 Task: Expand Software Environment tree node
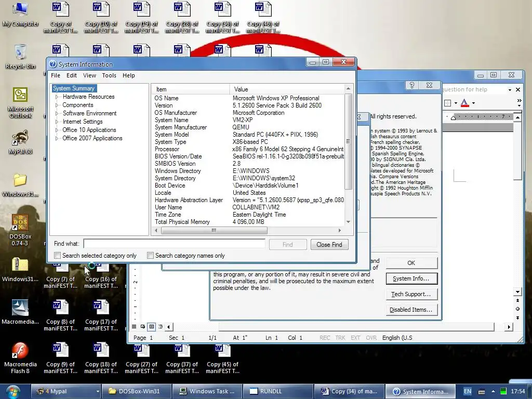pyautogui.click(x=57, y=113)
